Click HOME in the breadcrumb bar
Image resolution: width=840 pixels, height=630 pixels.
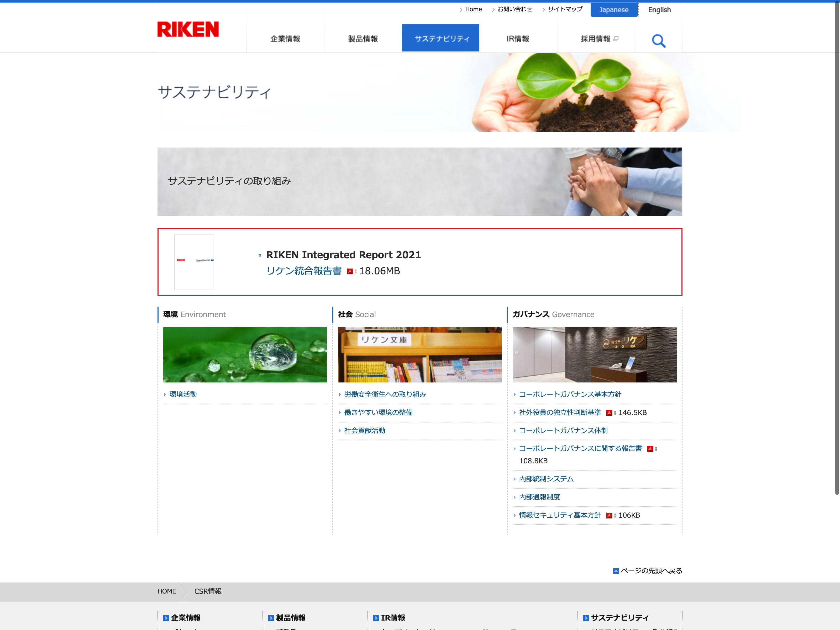click(x=167, y=591)
